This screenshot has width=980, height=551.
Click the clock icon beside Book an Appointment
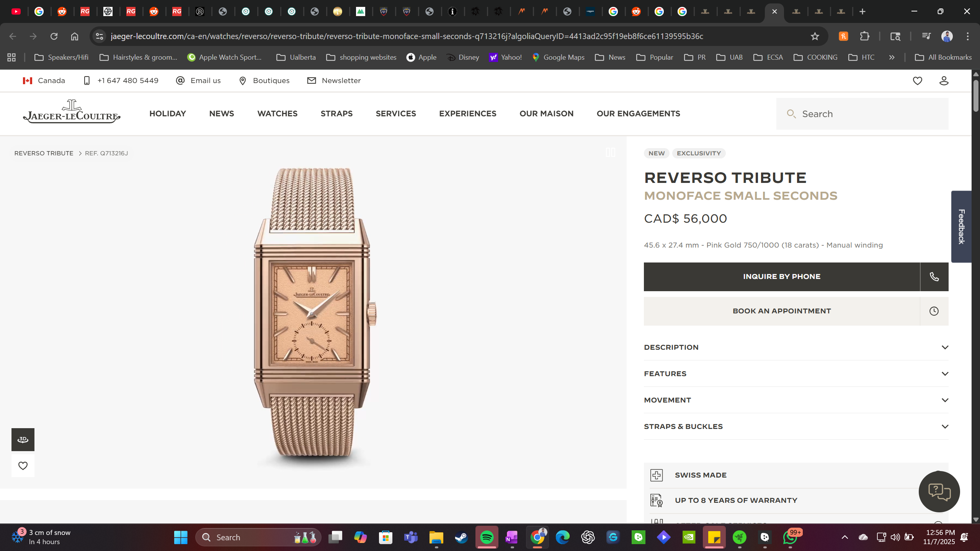click(934, 311)
